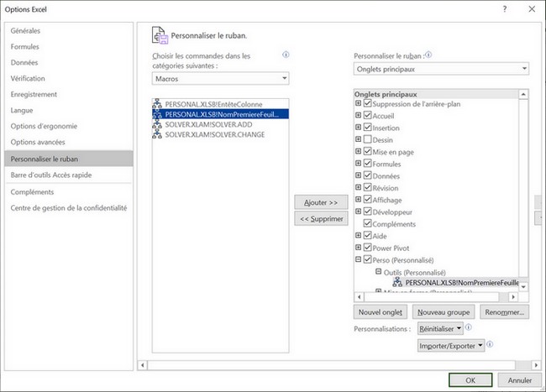Click the help question mark in title bar
Screen dimensions: 546x392
pyautogui.click(x=504, y=8)
